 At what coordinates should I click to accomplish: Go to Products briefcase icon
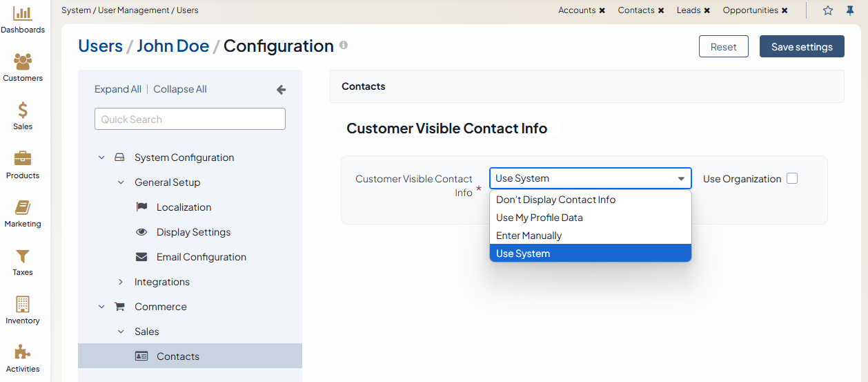[x=23, y=159]
